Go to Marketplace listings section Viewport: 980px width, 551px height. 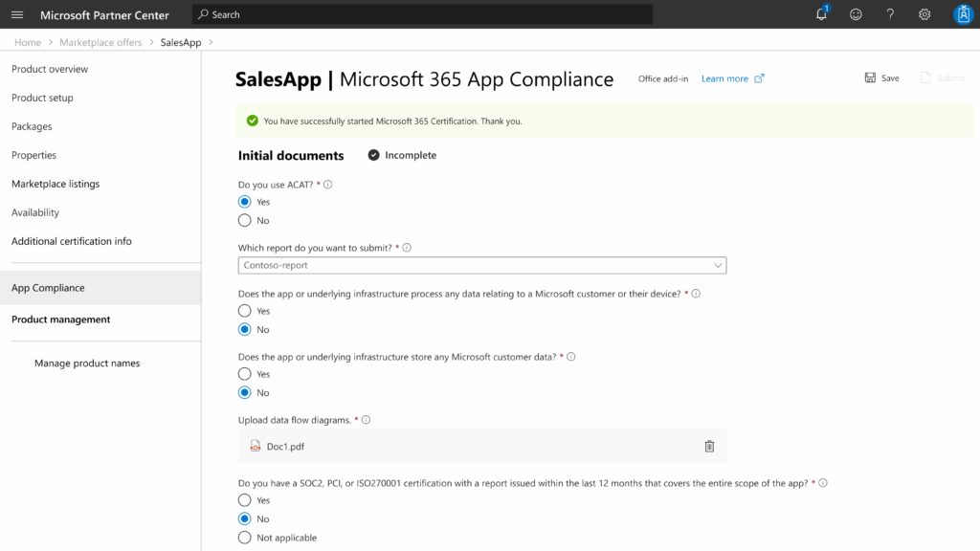54,184
